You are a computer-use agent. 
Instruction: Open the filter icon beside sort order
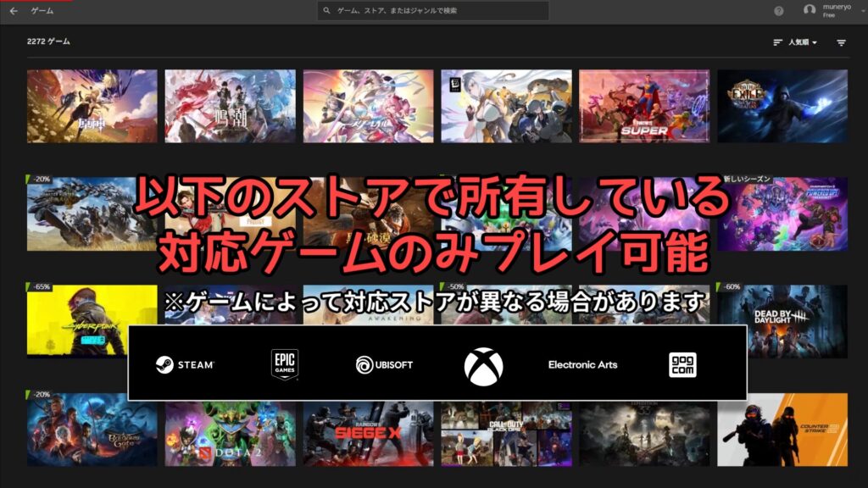click(x=841, y=42)
